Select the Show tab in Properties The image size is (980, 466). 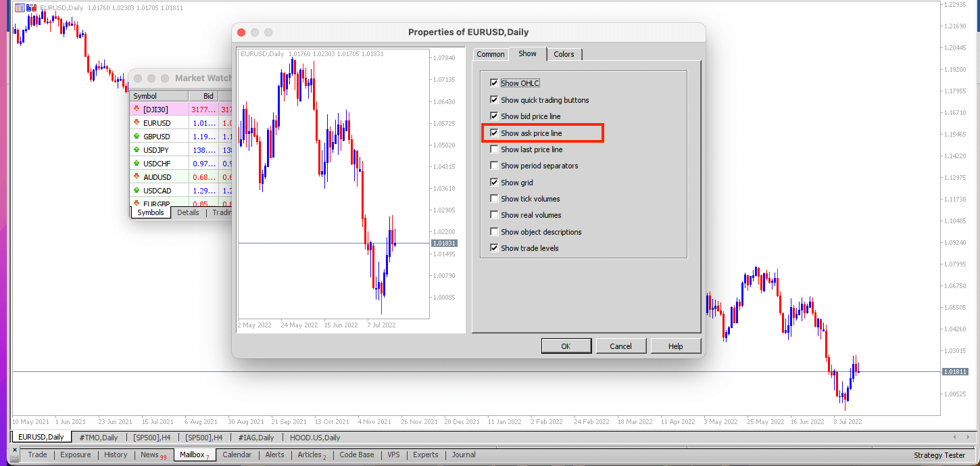coord(527,53)
